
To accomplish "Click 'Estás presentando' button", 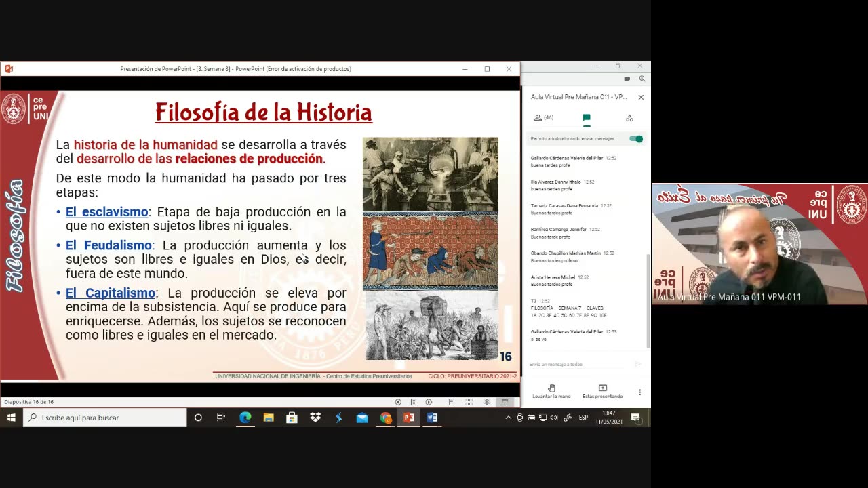I will [x=602, y=391].
